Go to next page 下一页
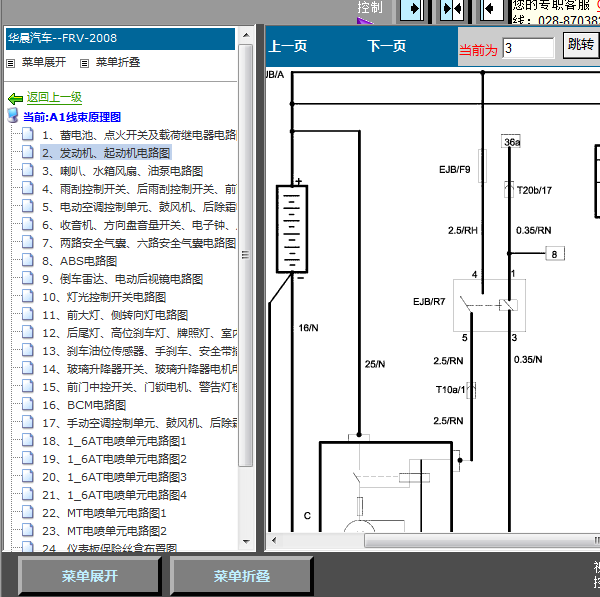600x597 pixels. coord(386,46)
